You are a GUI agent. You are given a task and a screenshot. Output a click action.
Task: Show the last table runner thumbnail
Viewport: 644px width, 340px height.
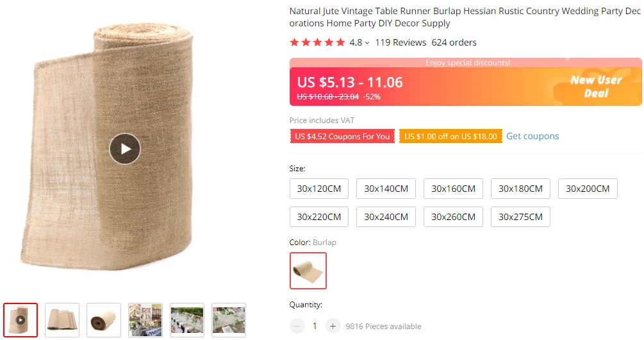tap(229, 320)
